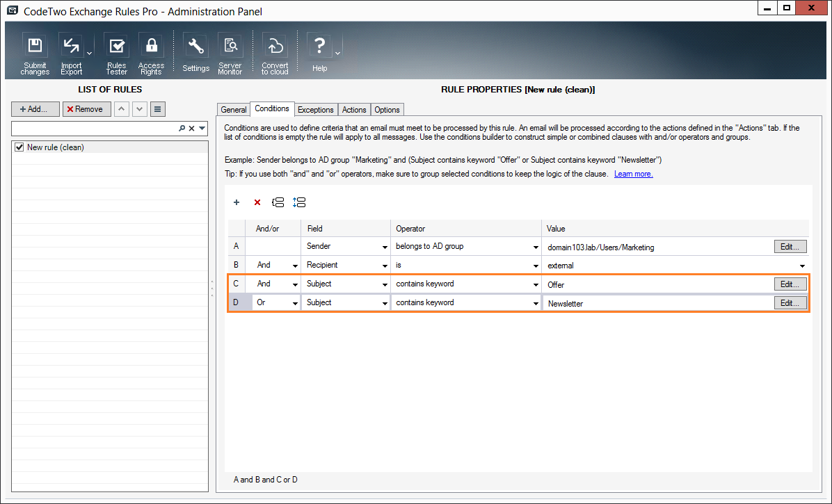
Task: Open external value dropdown
Action: pyautogui.click(x=802, y=266)
